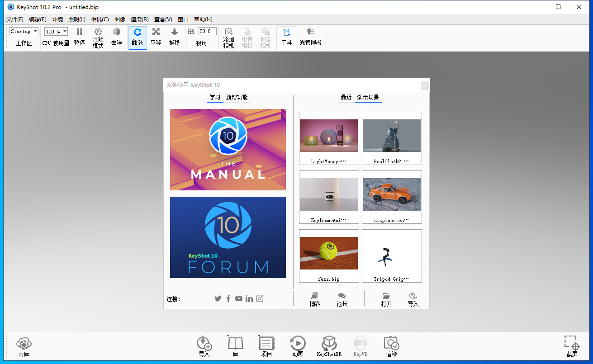Open the 渲染 render dialog icon
This screenshot has width=593, height=364.
click(391, 343)
